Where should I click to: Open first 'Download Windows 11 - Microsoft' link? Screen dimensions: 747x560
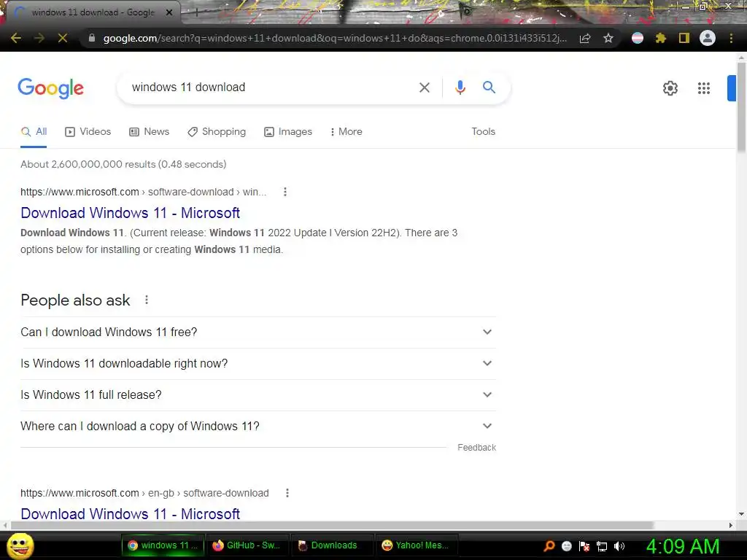[130, 213]
